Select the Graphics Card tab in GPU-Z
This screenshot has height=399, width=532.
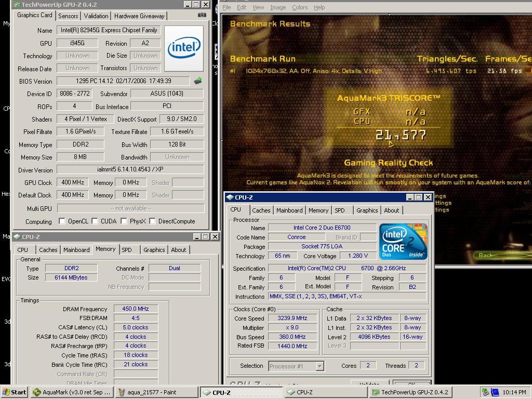coord(35,15)
